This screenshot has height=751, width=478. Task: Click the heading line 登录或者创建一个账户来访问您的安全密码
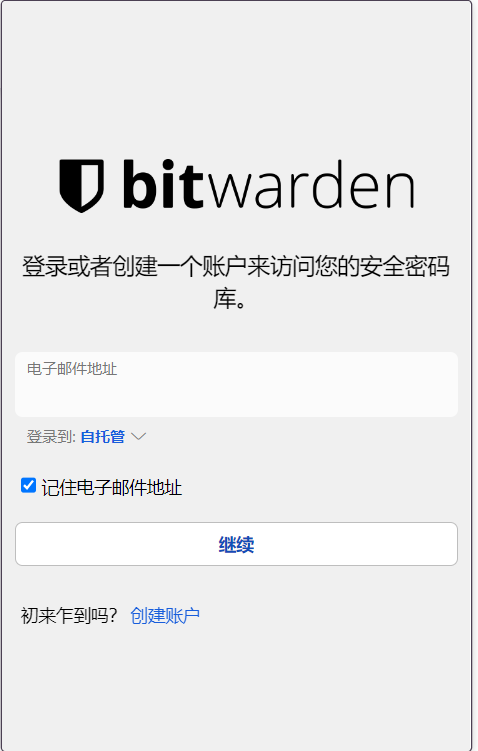click(x=236, y=266)
